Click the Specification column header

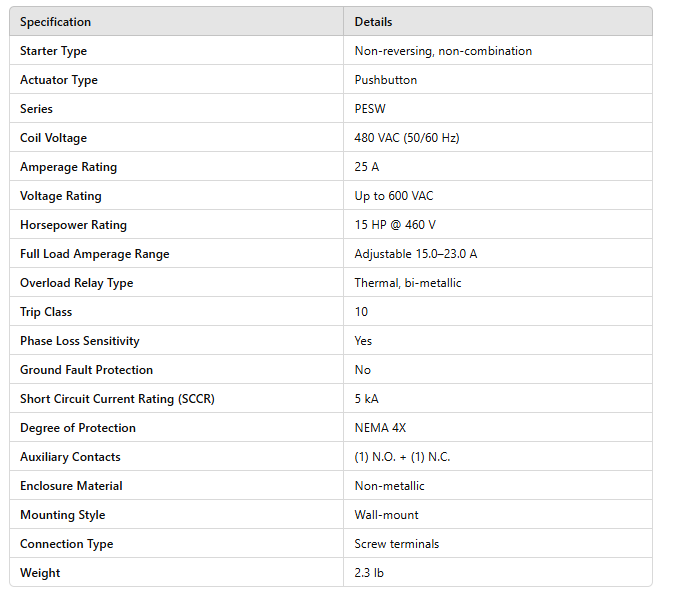tap(55, 22)
